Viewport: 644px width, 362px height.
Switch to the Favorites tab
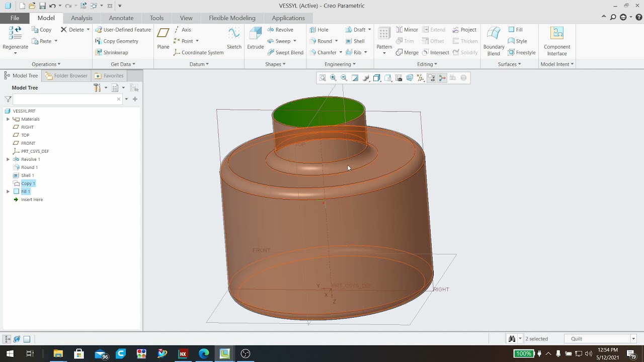[x=109, y=76]
